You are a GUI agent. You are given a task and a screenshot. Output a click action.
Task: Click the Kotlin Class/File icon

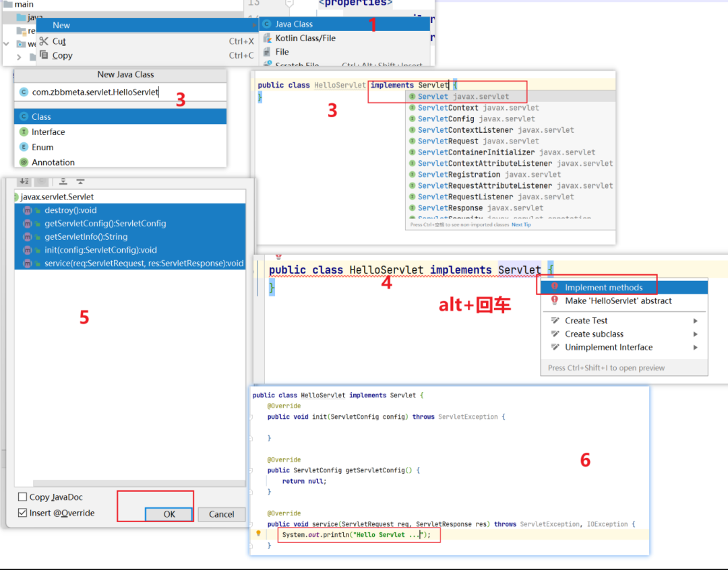click(267, 38)
